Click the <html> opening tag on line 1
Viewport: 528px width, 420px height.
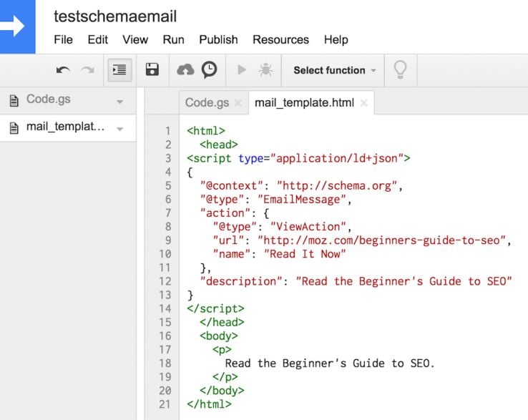(206, 131)
